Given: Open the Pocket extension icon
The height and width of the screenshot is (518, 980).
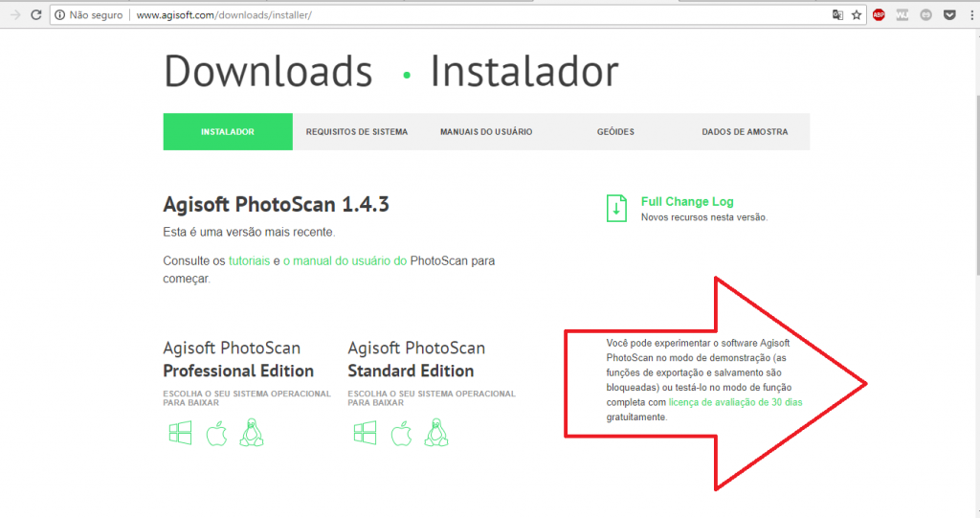Looking at the screenshot, I should [949, 15].
